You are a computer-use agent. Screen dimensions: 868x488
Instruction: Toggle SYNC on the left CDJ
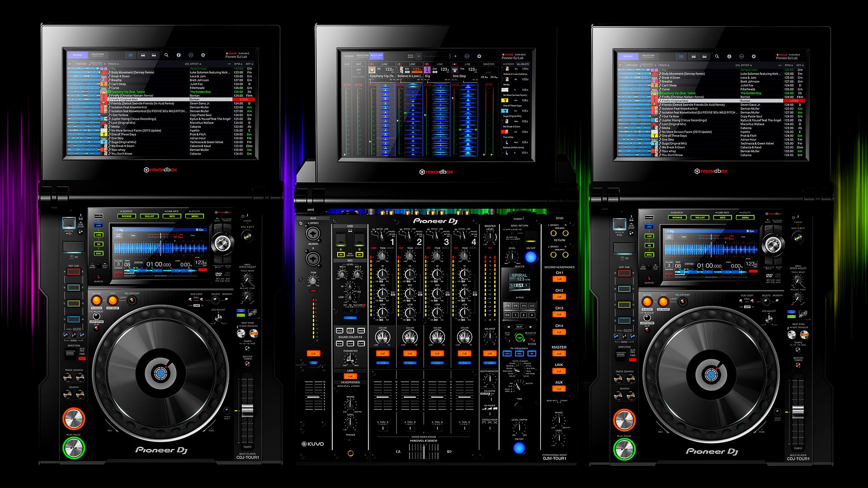(241, 334)
